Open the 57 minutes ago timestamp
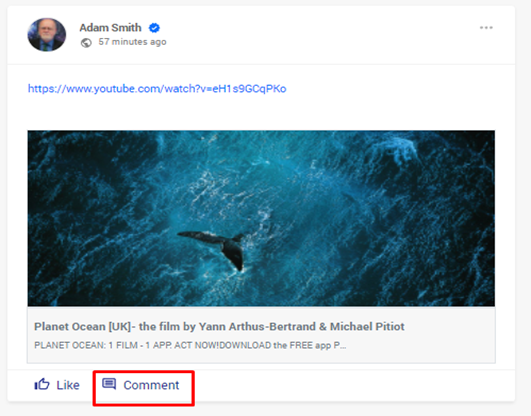The image size is (531, 416). 132,42
